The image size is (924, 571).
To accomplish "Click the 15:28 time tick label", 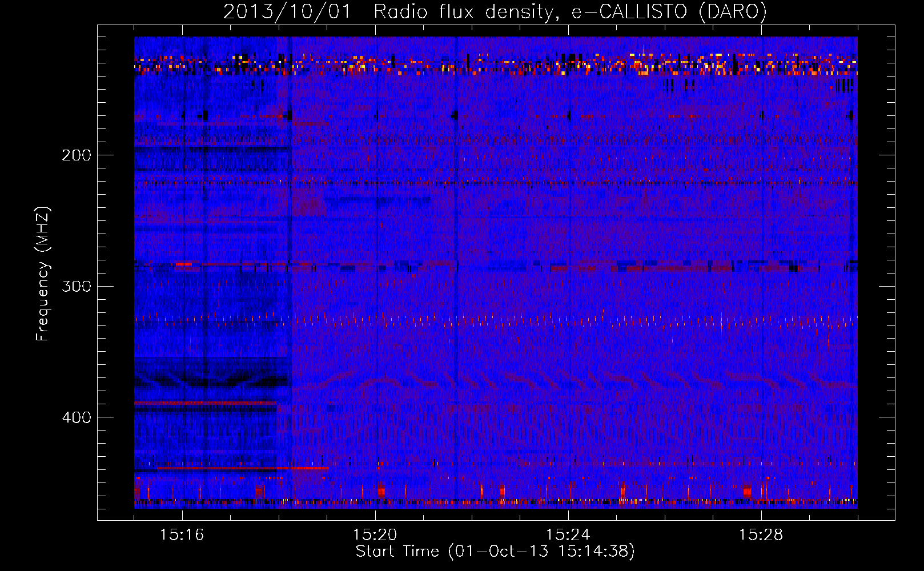I will coord(761,535).
